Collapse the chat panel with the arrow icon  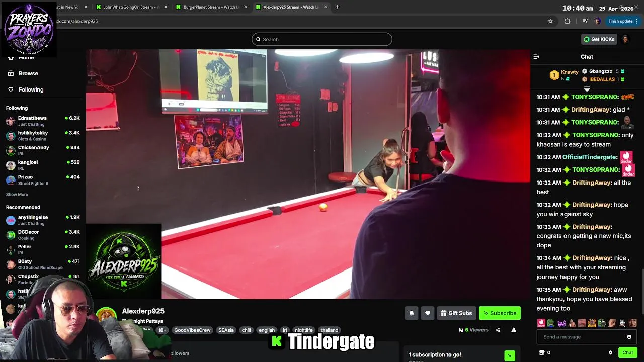pyautogui.click(x=536, y=57)
